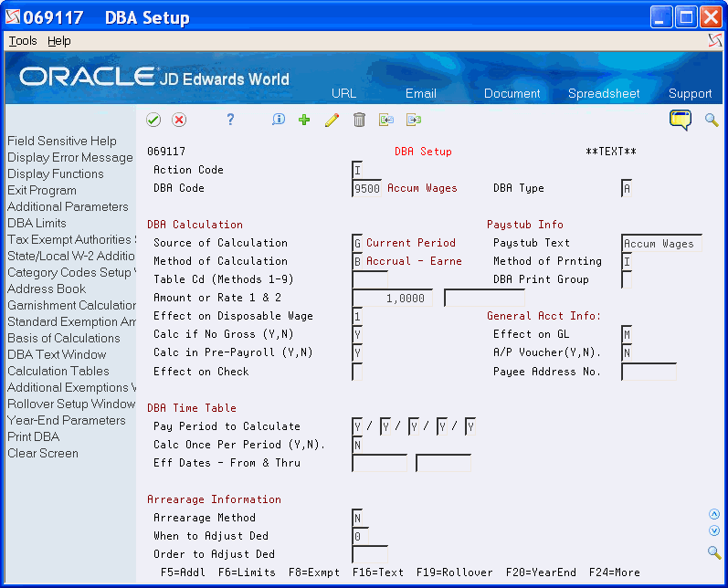Click the F24=More function key text
Viewport: 728px width, 588px height.
[x=614, y=572]
